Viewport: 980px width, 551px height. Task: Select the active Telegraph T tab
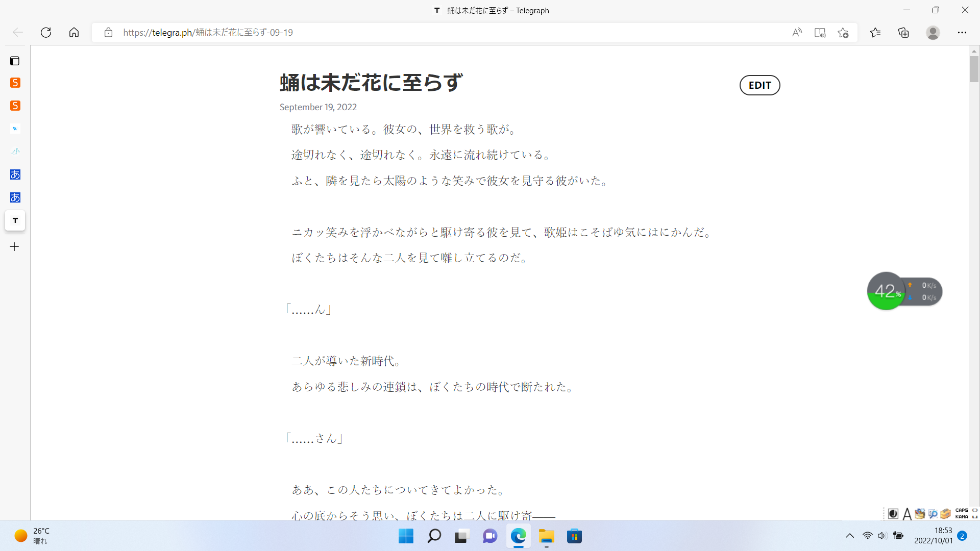(x=15, y=220)
